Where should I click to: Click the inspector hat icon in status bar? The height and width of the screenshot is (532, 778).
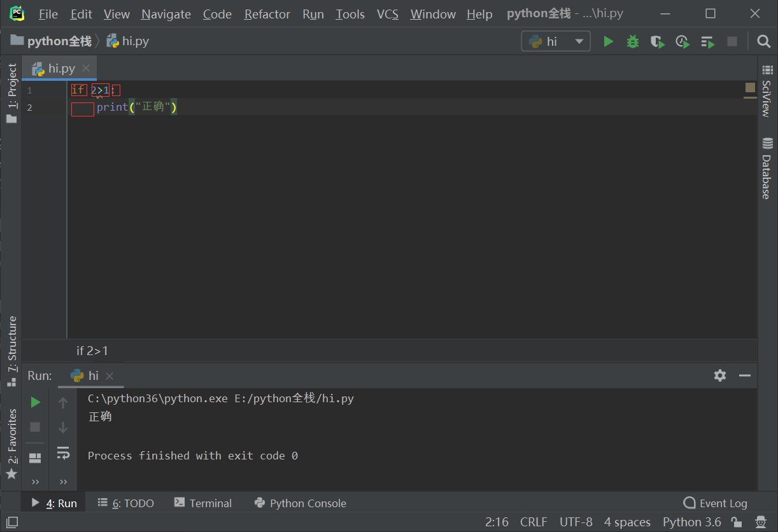[760, 522]
